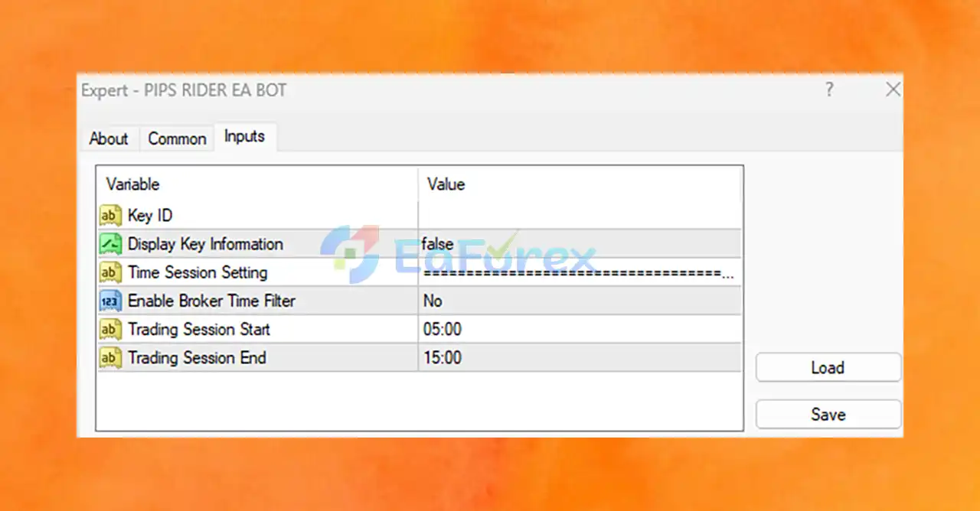Screen dimensions: 980x511
Task: Select the Enable Broker Time Filter No value
Action: pyautogui.click(x=580, y=301)
